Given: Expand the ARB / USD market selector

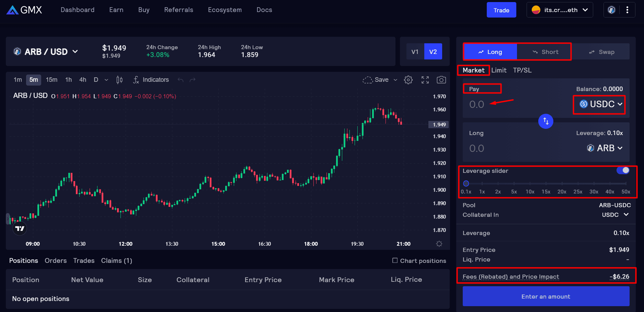Looking at the screenshot, I should click(x=46, y=52).
